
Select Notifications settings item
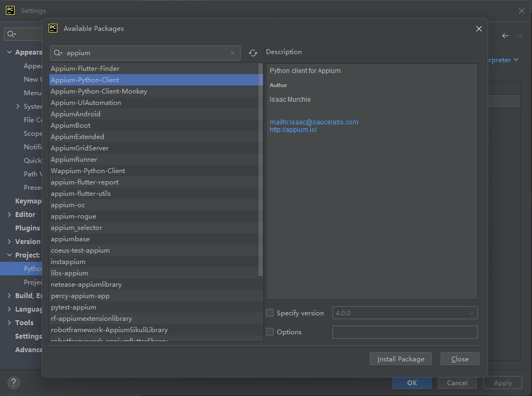(32, 147)
